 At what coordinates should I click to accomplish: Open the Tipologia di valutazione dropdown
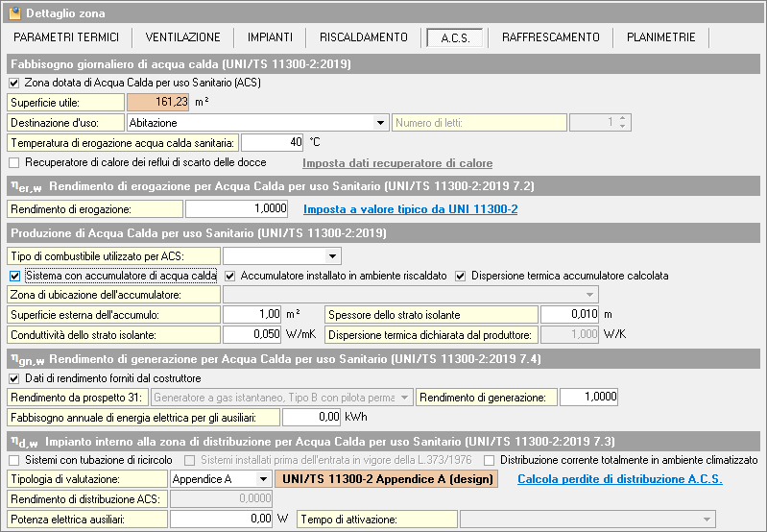(262, 479)
